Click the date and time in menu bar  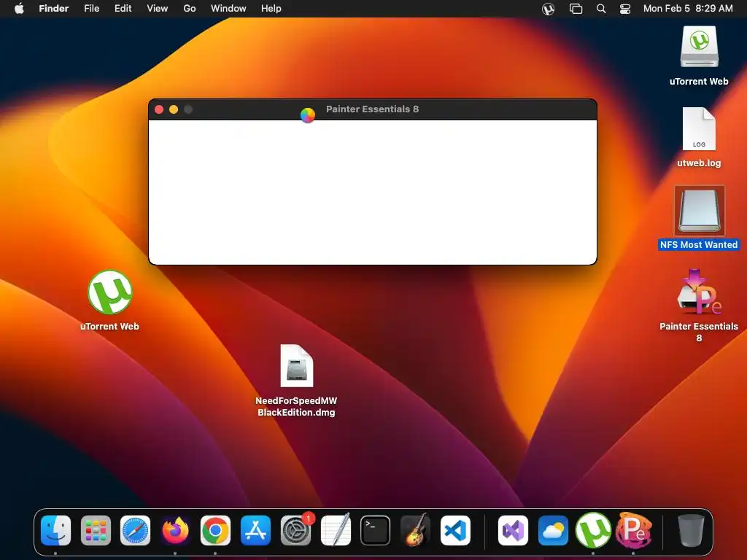point(688,9)
